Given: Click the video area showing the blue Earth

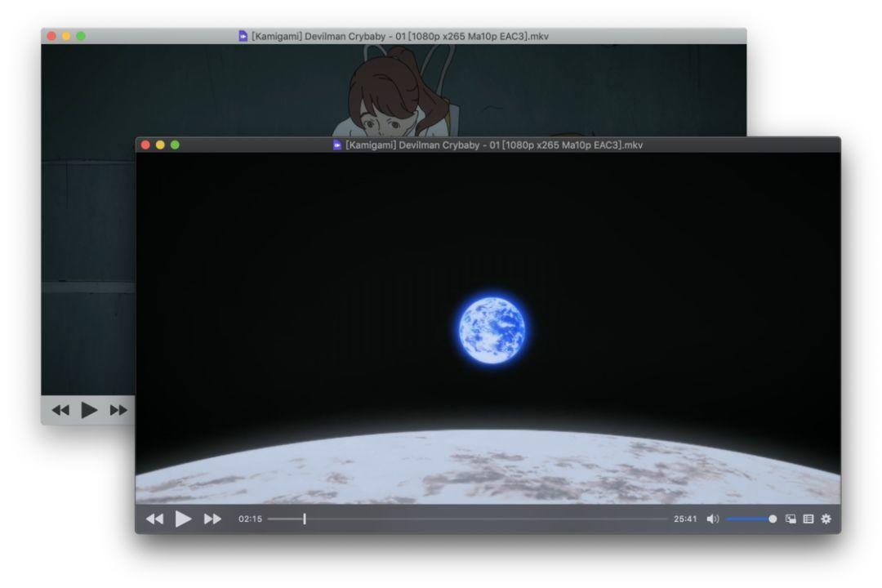Looking at the screenshot, I should pos(488,328).
